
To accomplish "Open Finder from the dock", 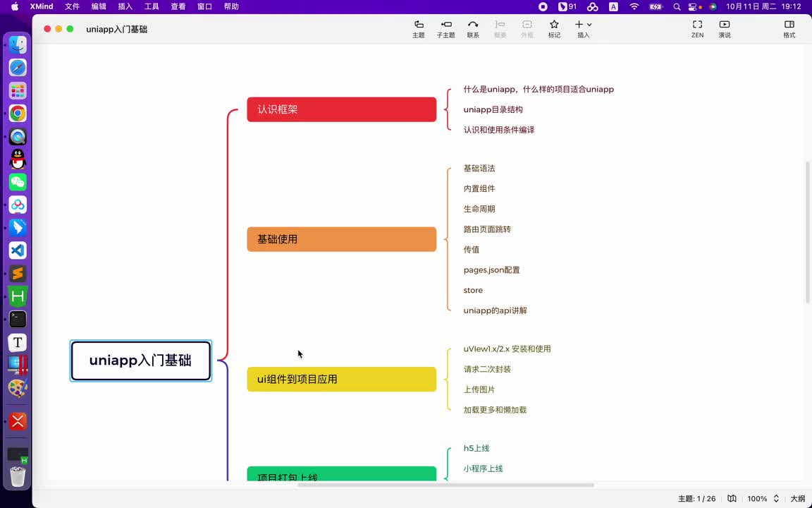I will [x=18, y=45].
